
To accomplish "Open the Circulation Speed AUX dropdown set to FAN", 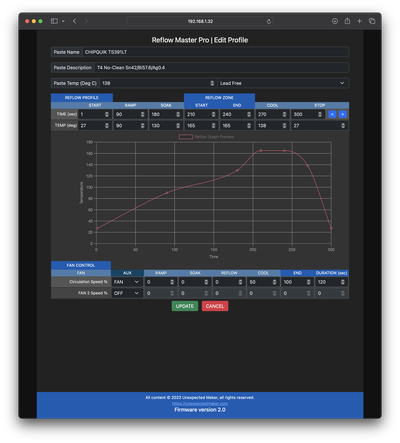I will click(x=127, y=282).
